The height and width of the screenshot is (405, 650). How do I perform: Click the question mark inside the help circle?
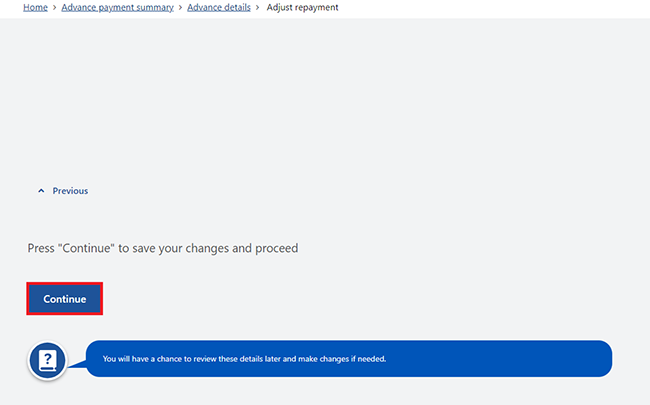point(48,358)
